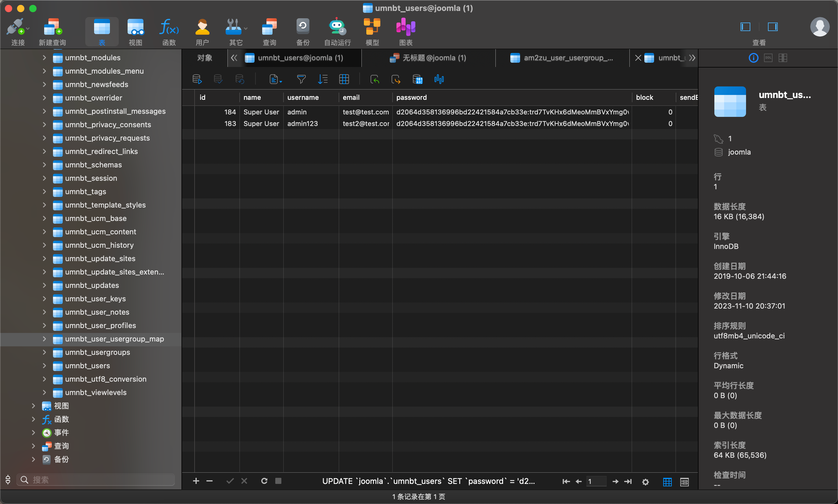This screenshot has height=504, width=838.
Task: Expand the 视图 views tree group
Action: [x=33, y=405]
